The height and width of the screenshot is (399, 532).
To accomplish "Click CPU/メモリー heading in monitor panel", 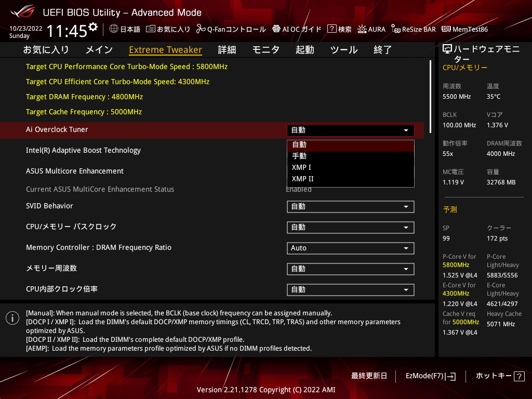I will (x=465, y=68).
